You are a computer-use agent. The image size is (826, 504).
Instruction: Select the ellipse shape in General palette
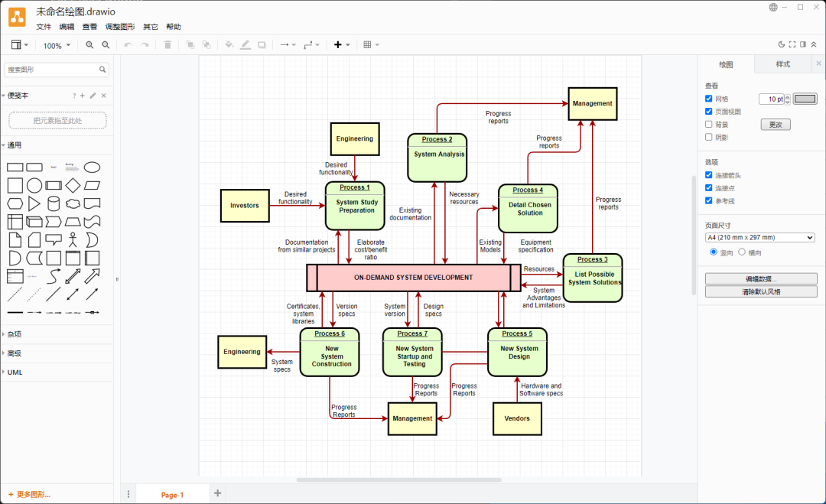(93, 167)
